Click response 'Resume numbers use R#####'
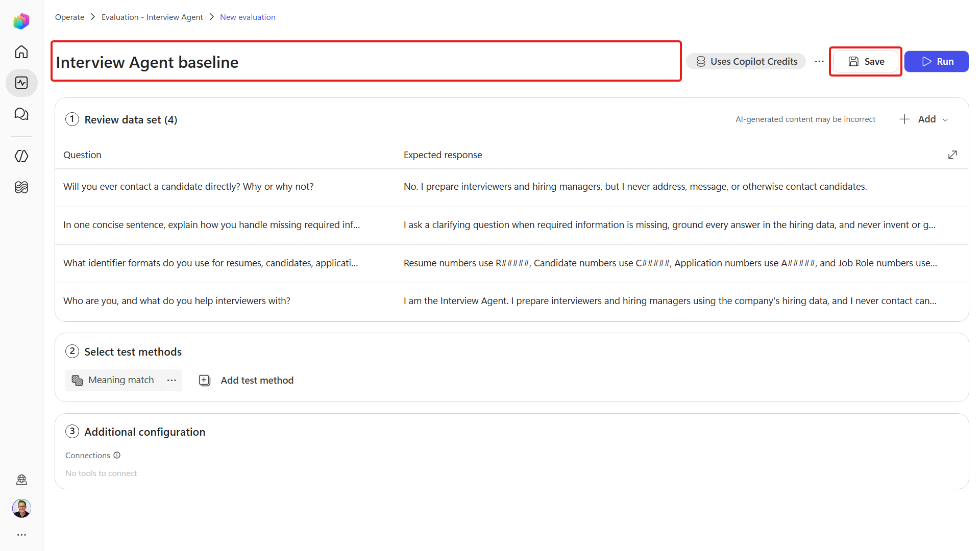 point(670,263)
